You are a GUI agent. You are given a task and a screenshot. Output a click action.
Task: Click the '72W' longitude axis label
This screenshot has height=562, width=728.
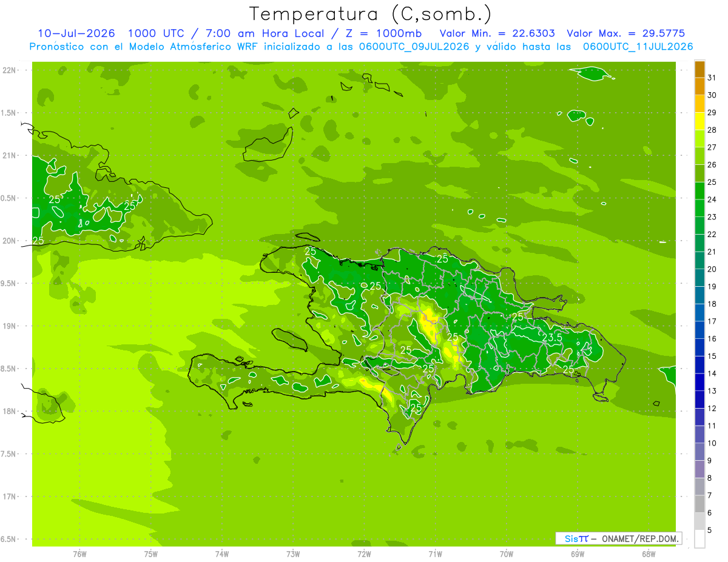click(x=364, y=554)
